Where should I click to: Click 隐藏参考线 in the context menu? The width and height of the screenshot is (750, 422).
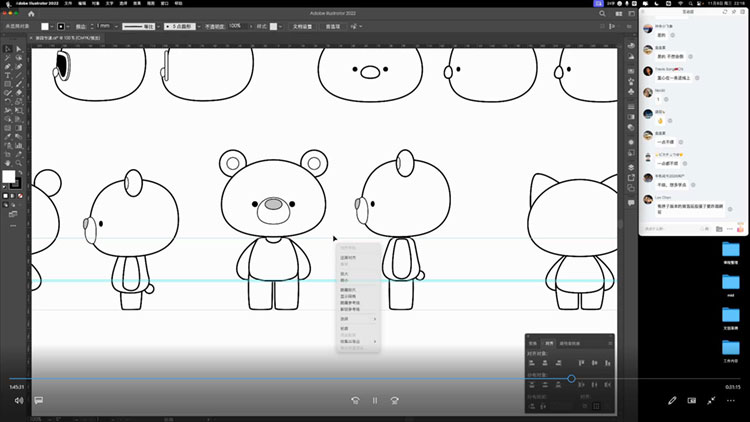(x=350, y=303)
